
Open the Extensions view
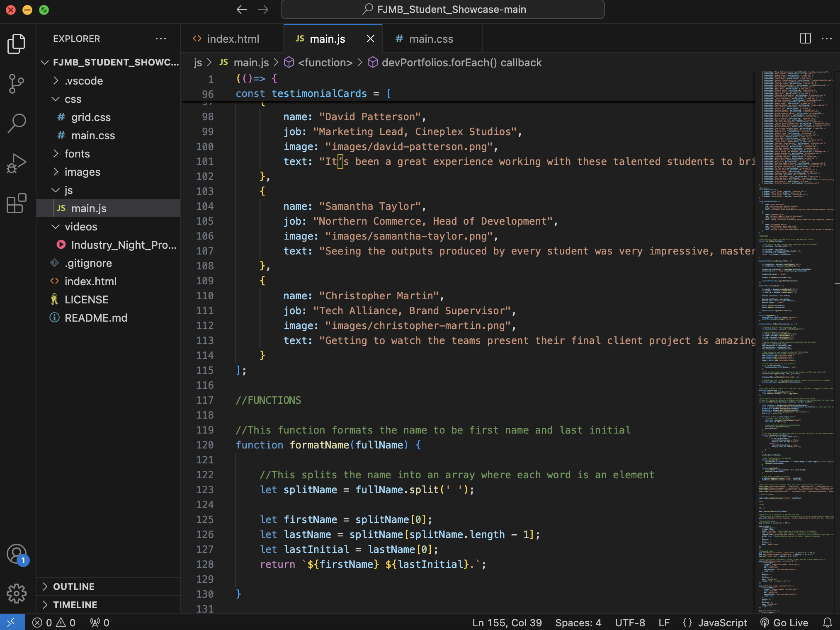coord(17,203)
